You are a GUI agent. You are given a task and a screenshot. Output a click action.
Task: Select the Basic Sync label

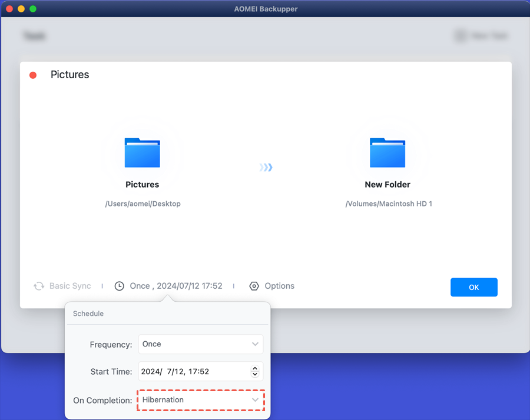point(70,286)
